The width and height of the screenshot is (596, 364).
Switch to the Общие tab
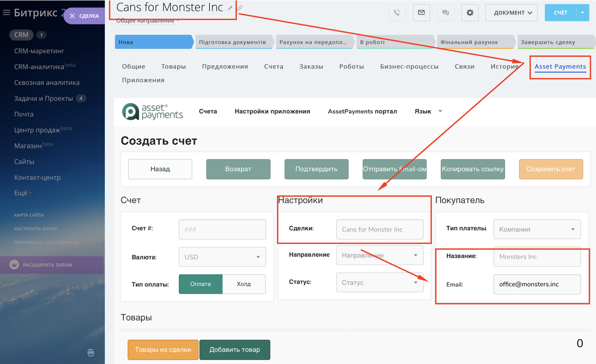(133, 66)
